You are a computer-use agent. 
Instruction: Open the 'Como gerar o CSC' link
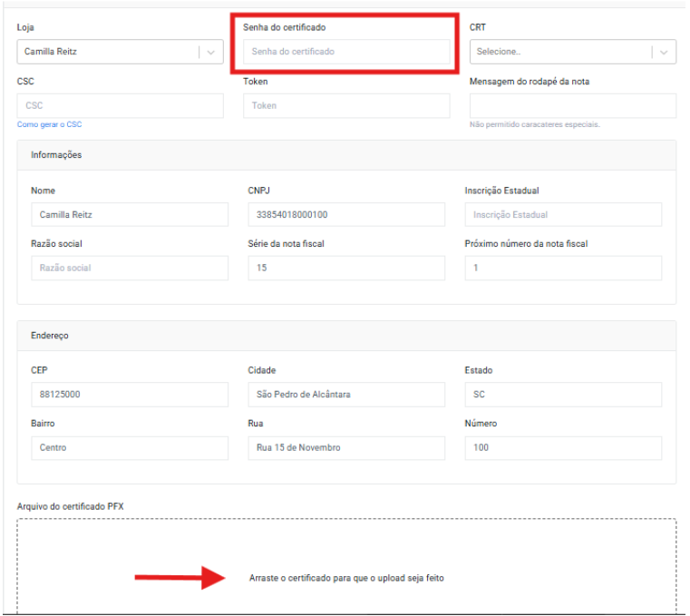(x=49, y=124)
